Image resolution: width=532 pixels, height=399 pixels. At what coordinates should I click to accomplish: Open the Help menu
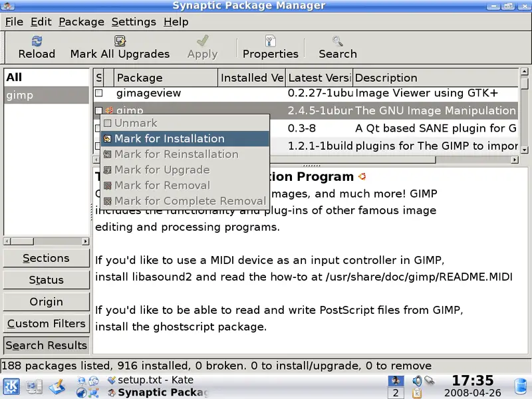176,22
